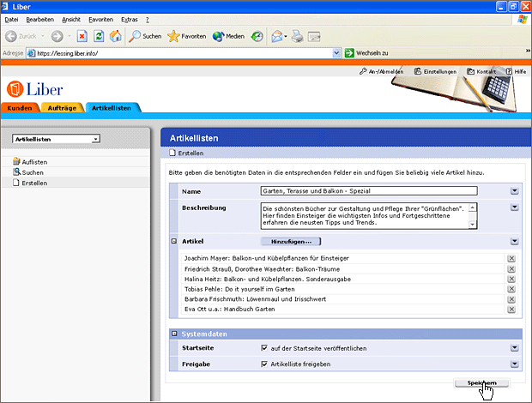Toggle 'auf der Startseite veröffentlichen' checkbox
532x403 pixels.
264,348
